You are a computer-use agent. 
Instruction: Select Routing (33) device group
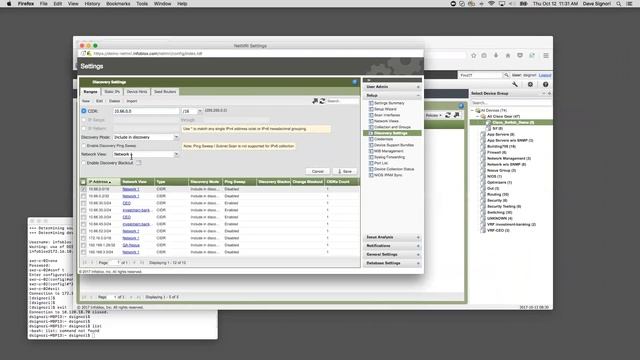498,195
